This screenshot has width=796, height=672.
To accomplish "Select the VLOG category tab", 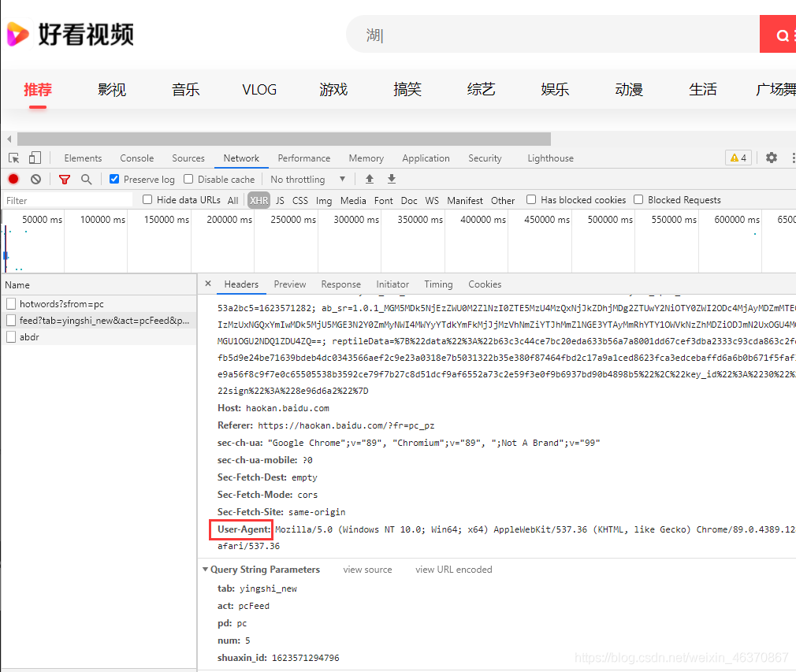I will 259,89.
